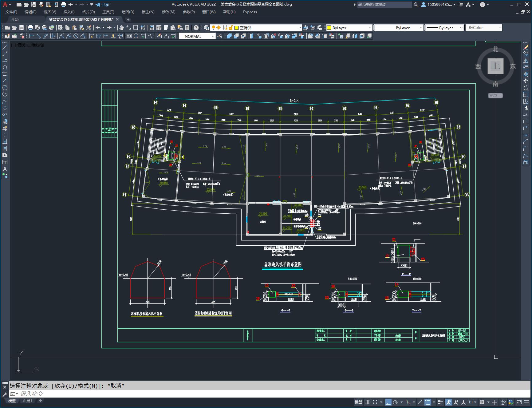532x408 pixels.
Task: Toggle object snap in status bar
Action: coord(428,402)
